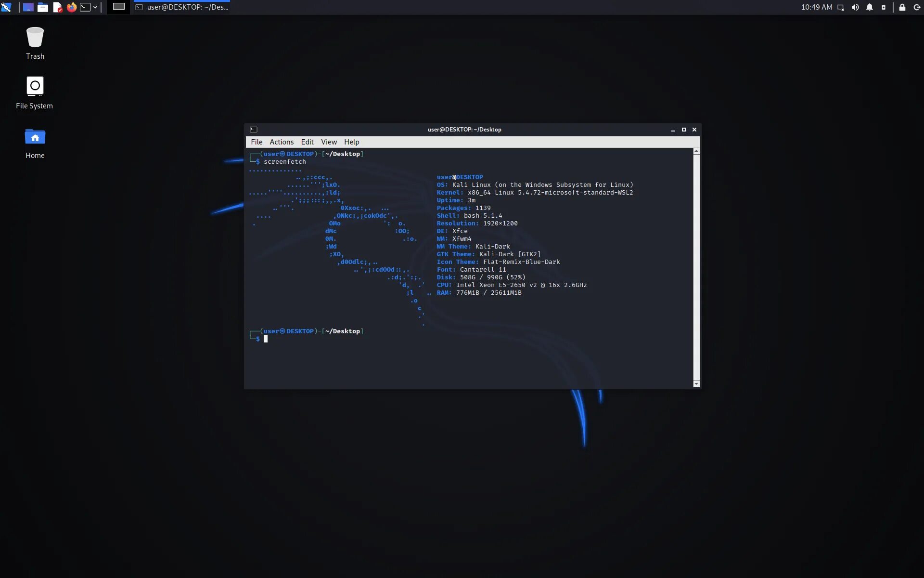Open the text editor launcher
The height and width of the screenshot is (578, 924).
pyautogui.click(x=57, y=7)
